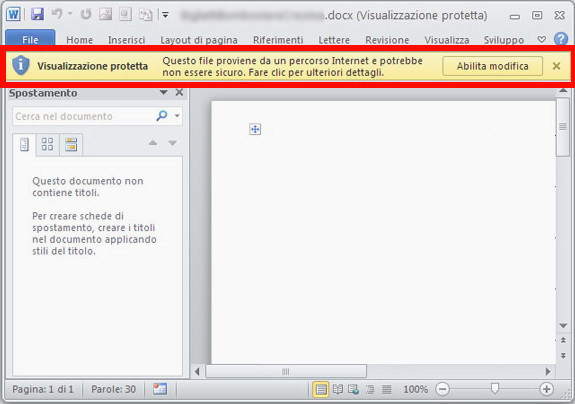Switch to Outline view

370,389
